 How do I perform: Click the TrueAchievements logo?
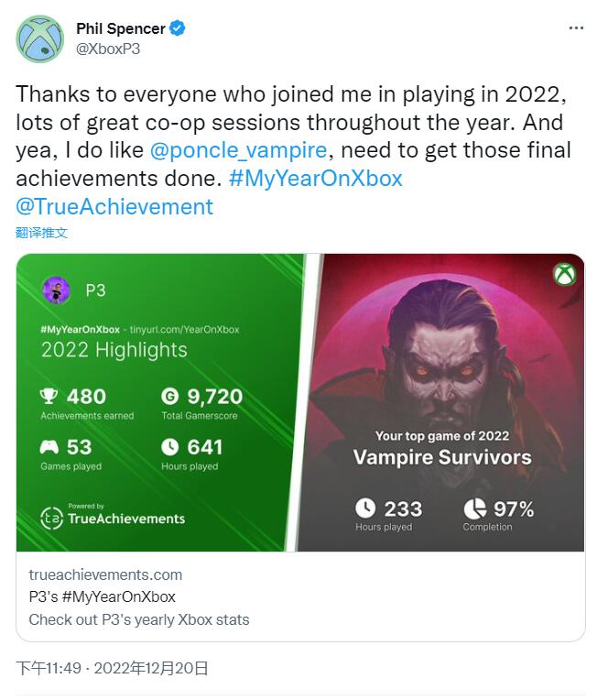[x=113, y=518]
